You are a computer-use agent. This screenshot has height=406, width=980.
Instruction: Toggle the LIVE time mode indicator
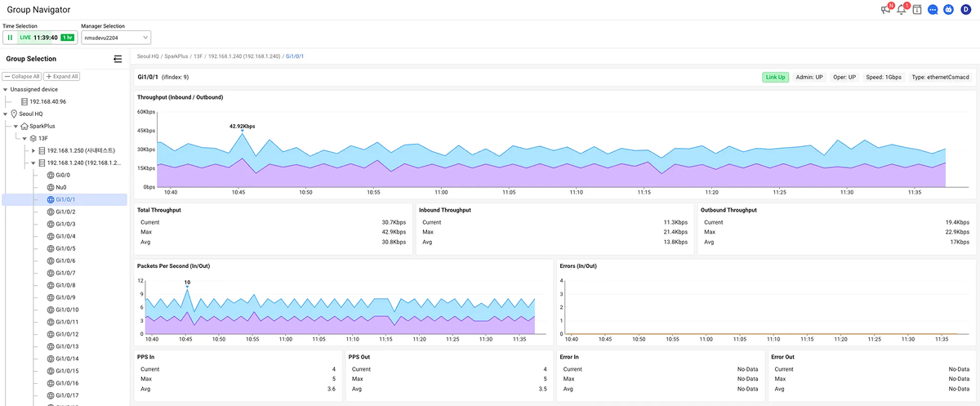click(24, 38)
